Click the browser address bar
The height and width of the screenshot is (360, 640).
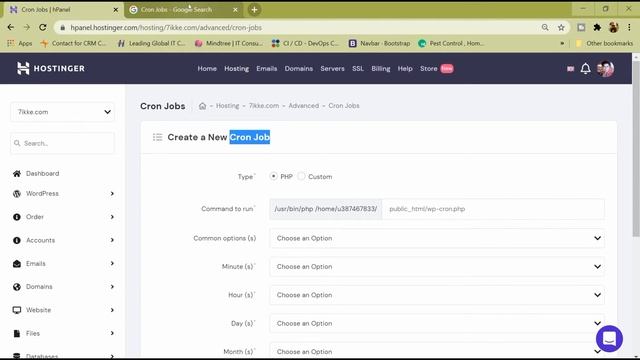tap(302, 27)
